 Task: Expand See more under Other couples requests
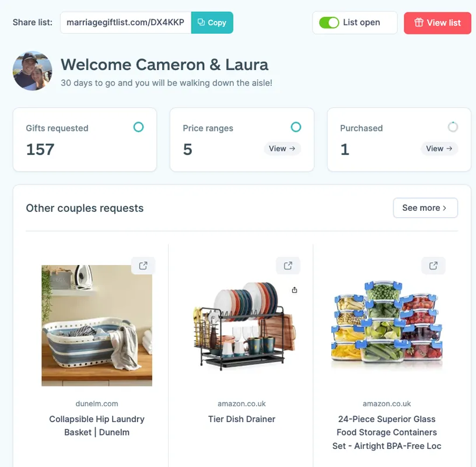point(425,208)
